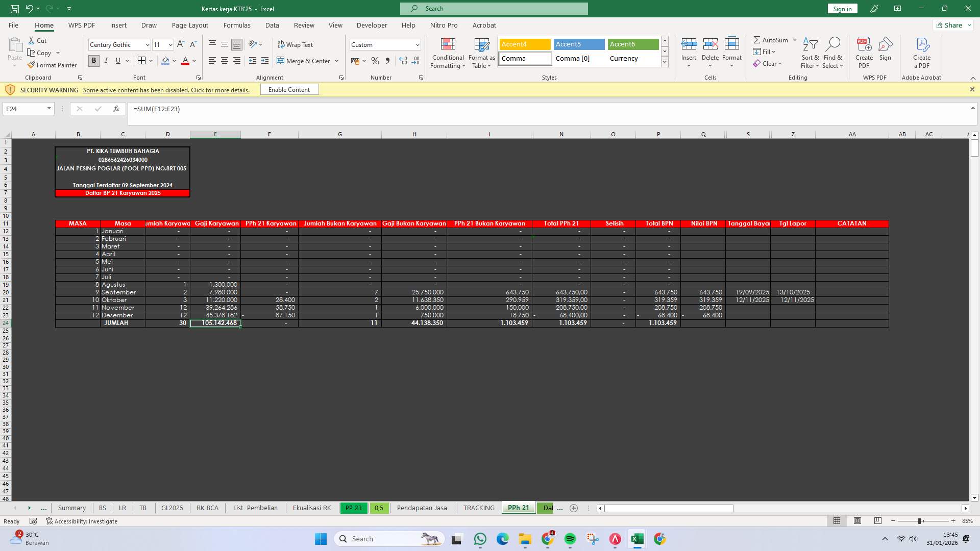Image resolution: width=980 pixels, height=551 pixels.
Task: Click the Name Box field
Action: point(24,108)
